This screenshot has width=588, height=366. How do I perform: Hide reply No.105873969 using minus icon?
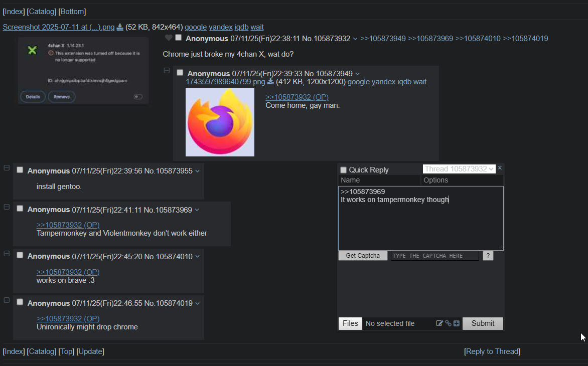click(7, 207)
